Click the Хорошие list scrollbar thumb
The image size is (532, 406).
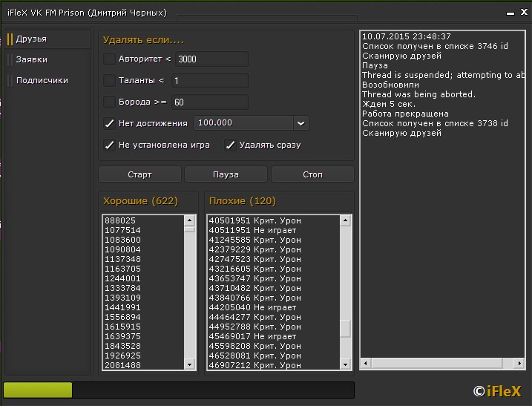189,229
